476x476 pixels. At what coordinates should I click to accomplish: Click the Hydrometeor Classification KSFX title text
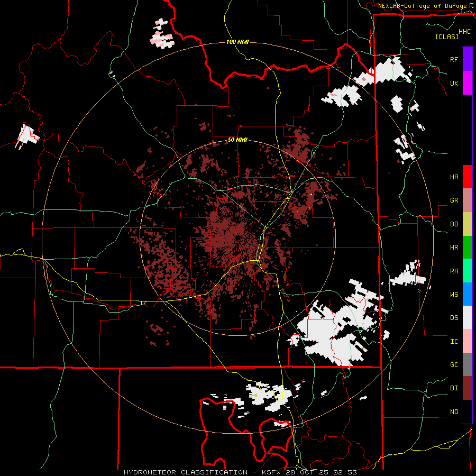pos(240,472)
